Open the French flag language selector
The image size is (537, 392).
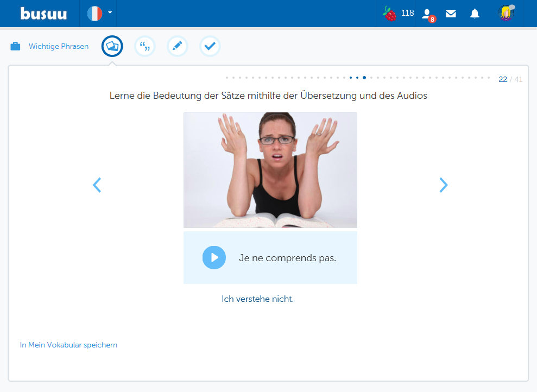tap(95, 14)
